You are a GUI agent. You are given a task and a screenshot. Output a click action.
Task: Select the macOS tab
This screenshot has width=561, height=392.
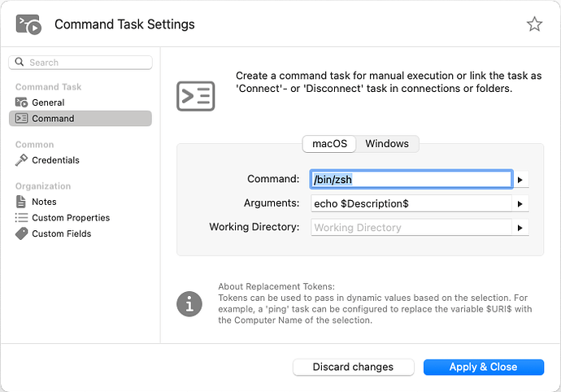(x=329, y=144)
